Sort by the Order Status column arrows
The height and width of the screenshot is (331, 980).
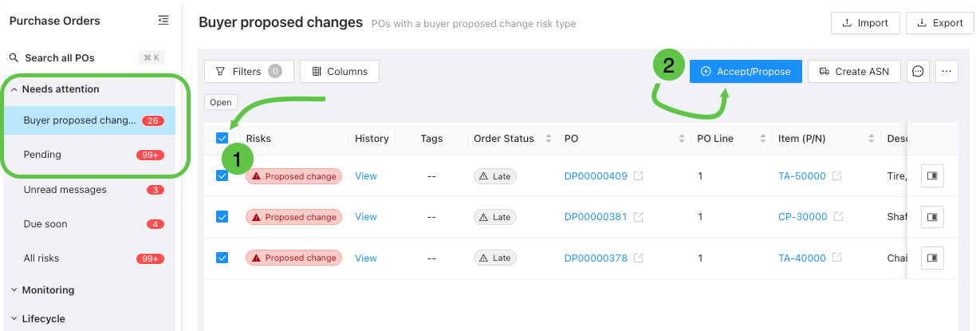549,138
